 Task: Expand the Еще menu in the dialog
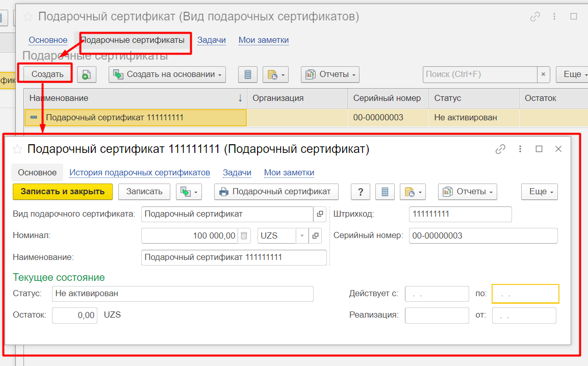point(539,192)
